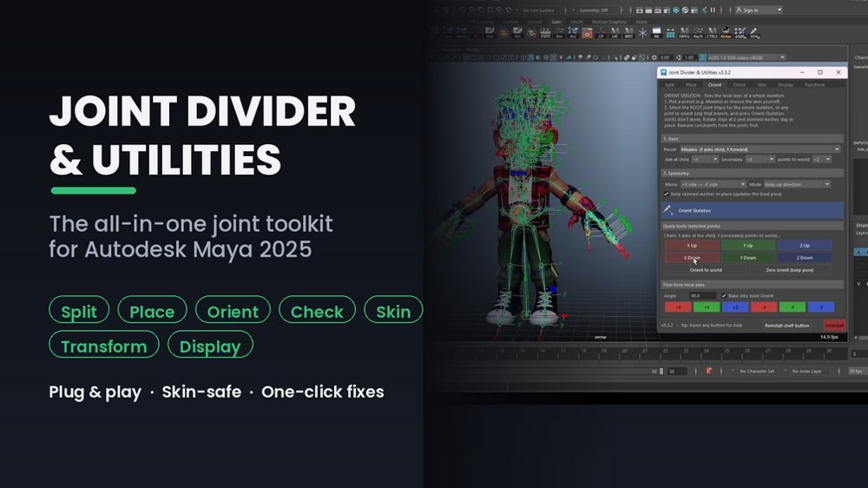Click the teal grid shelf icon

(x=670, y=33)
